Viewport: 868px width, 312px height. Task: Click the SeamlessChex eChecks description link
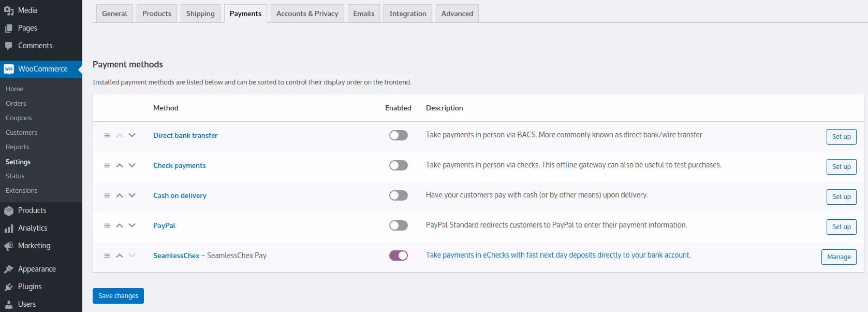(x=558, y=255)
